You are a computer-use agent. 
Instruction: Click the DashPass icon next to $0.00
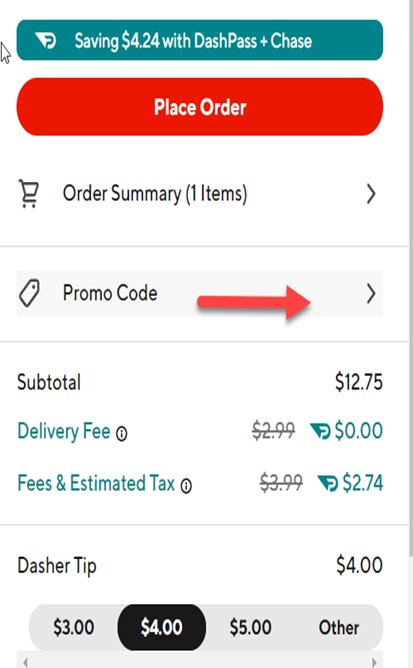point(320,431)
